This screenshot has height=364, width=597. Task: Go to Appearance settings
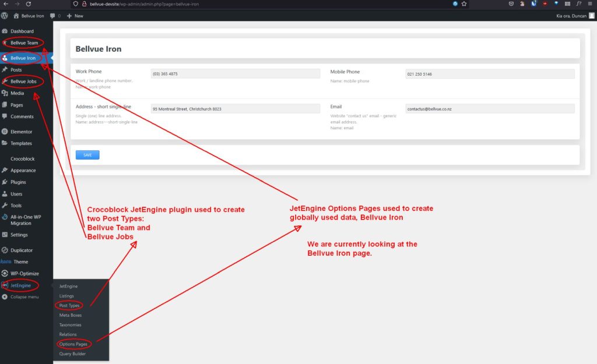(x=23, y=171)
